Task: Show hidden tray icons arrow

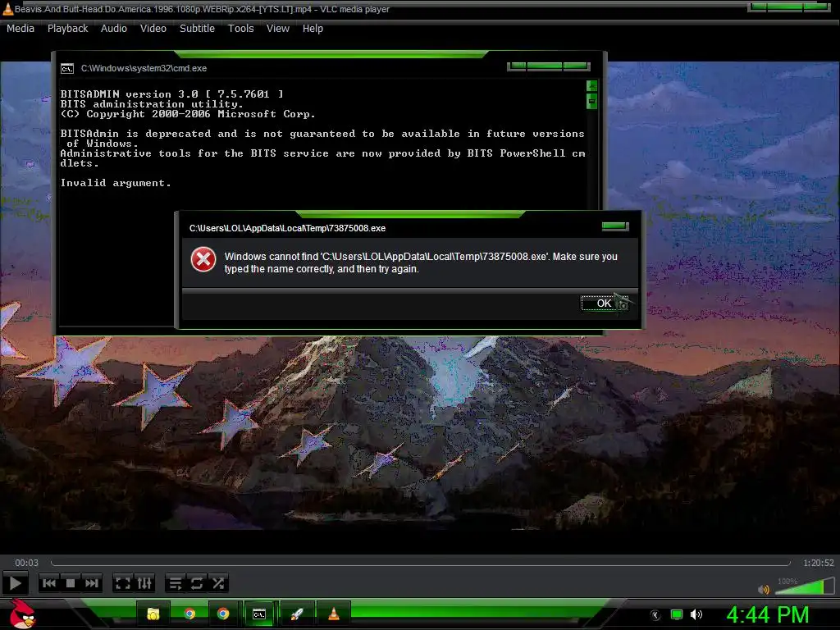Action: (655, 615)
